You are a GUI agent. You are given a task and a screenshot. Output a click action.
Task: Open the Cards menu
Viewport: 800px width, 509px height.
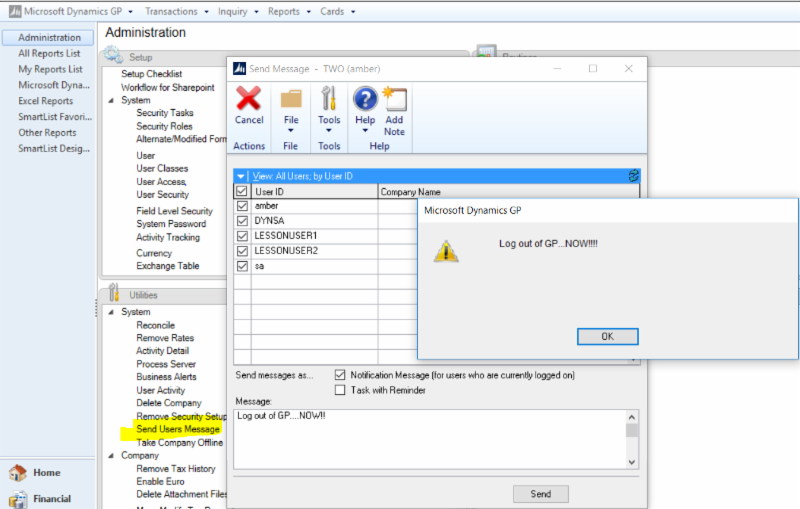click(x=332, y=11)
